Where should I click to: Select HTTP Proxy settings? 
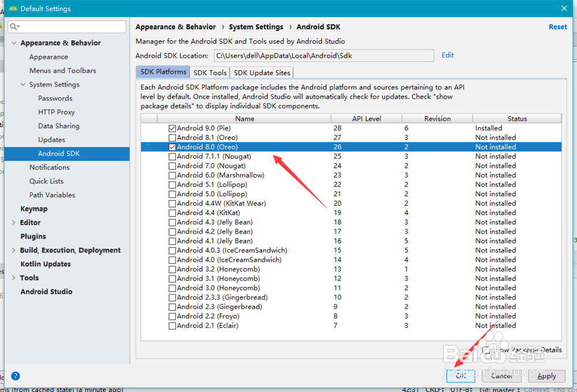point(57,112)
